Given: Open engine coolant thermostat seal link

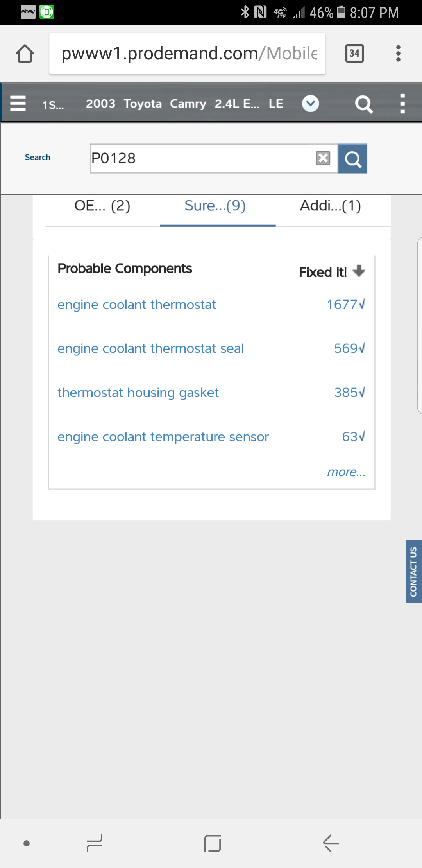Looking at the screenshot, I should [150, 348].
